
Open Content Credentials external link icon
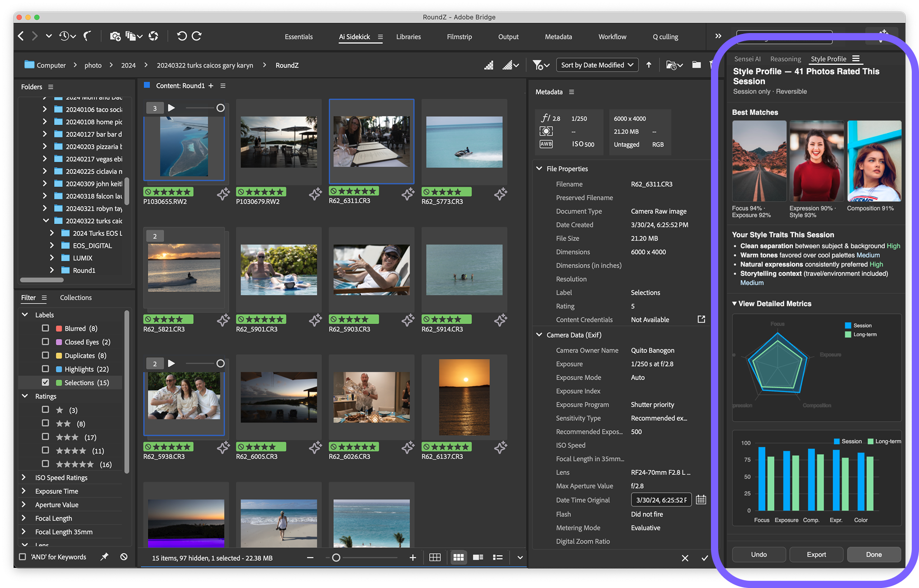coord(701,320)
